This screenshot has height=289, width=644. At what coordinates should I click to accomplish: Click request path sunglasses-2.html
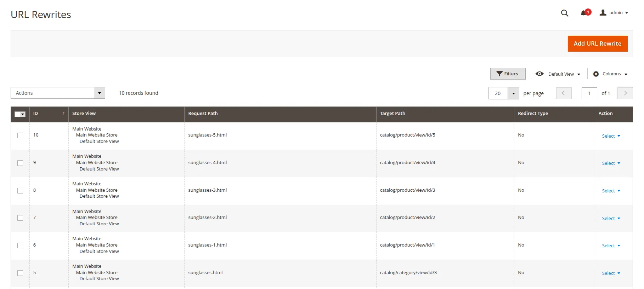pyautogui.click(x=208, y=218)
